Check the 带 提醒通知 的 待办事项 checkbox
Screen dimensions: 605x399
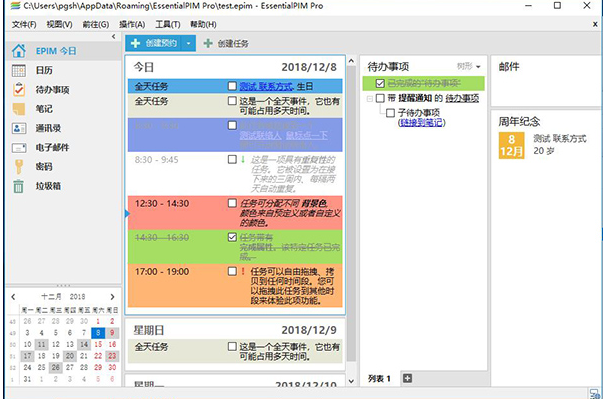coord(380,98)
